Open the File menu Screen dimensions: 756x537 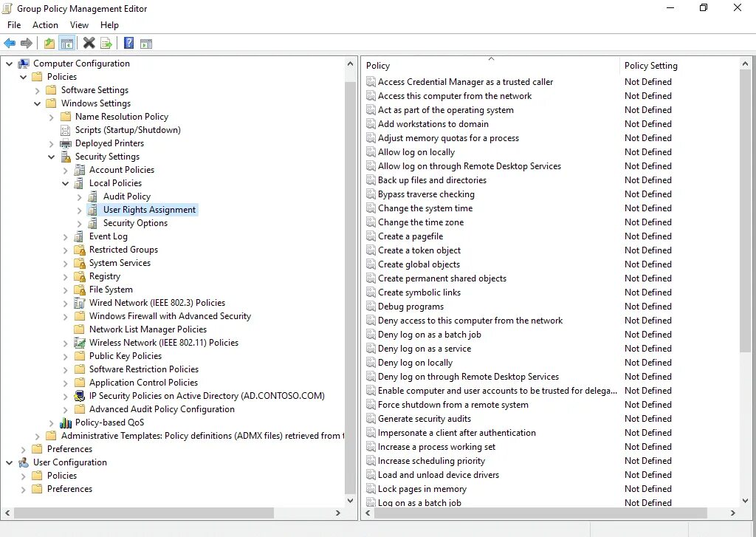point(14,25)
